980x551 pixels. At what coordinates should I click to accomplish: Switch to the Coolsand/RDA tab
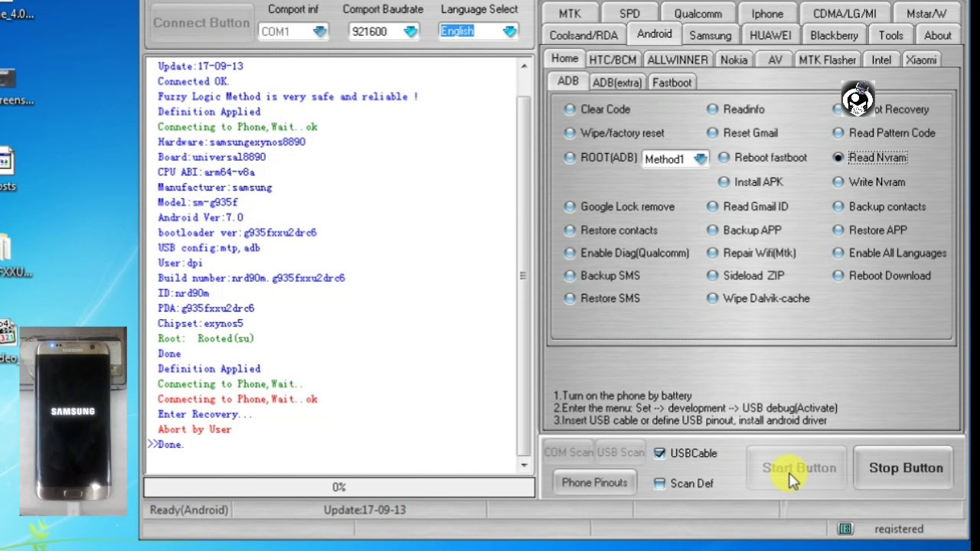pos(583,35)
